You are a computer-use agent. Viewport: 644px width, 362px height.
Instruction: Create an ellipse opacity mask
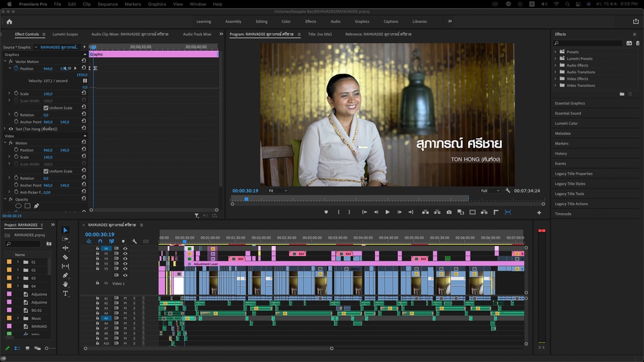click(x=18, y=206)
